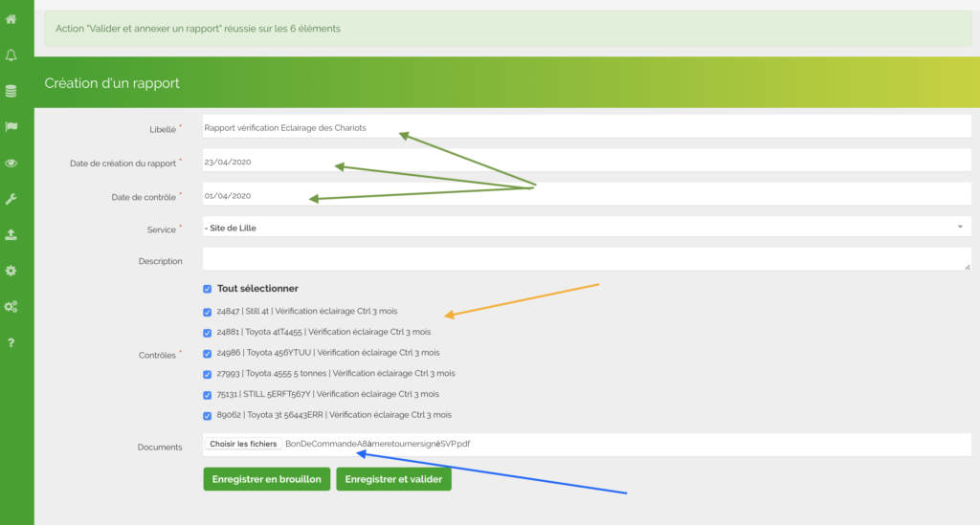Viewport: 980px width, 525px height.
Task: Click 'Enregistrer en brouillon' button
Action: pos(267,479)
